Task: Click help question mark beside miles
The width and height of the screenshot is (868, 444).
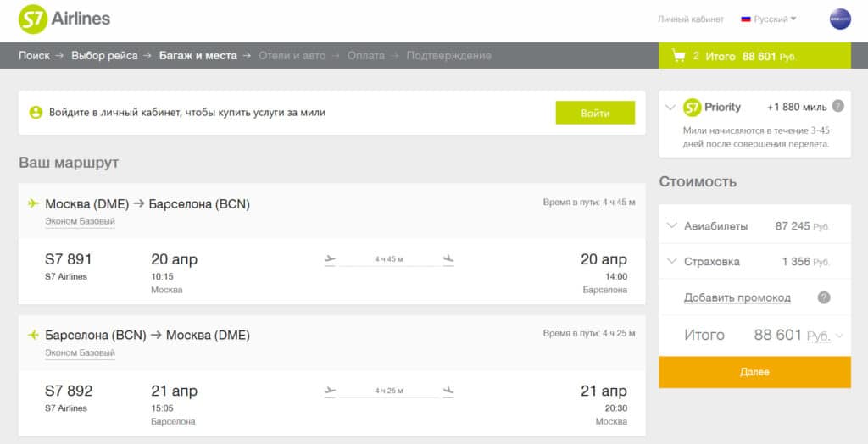Action: click(838, 106)
